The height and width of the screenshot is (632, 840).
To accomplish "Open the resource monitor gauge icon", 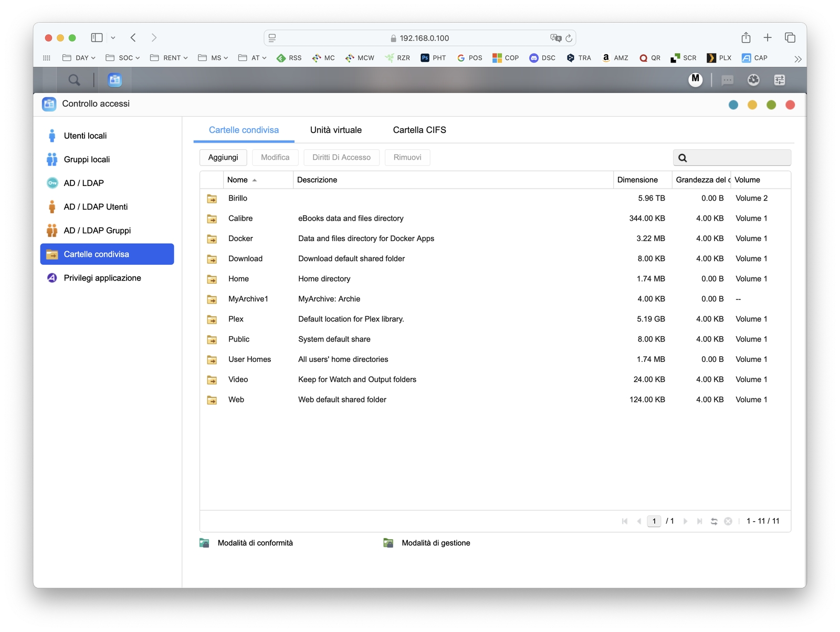I will 753,80.
